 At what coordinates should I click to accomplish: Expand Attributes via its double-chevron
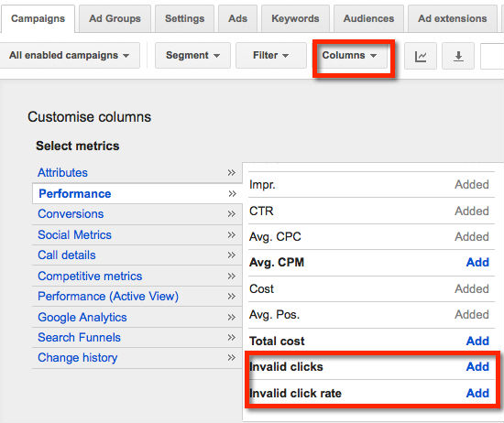pyautogui.click(x=232, y=173)
